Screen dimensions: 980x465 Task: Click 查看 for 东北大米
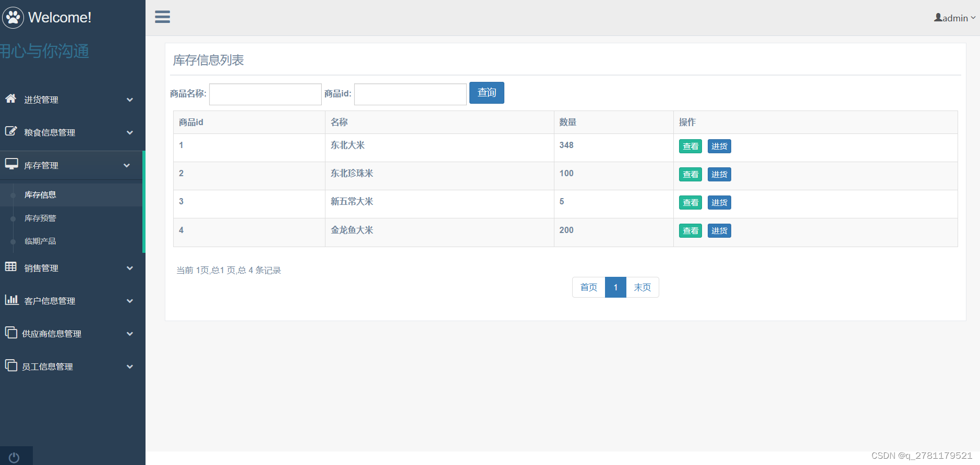tap(691, 146)
